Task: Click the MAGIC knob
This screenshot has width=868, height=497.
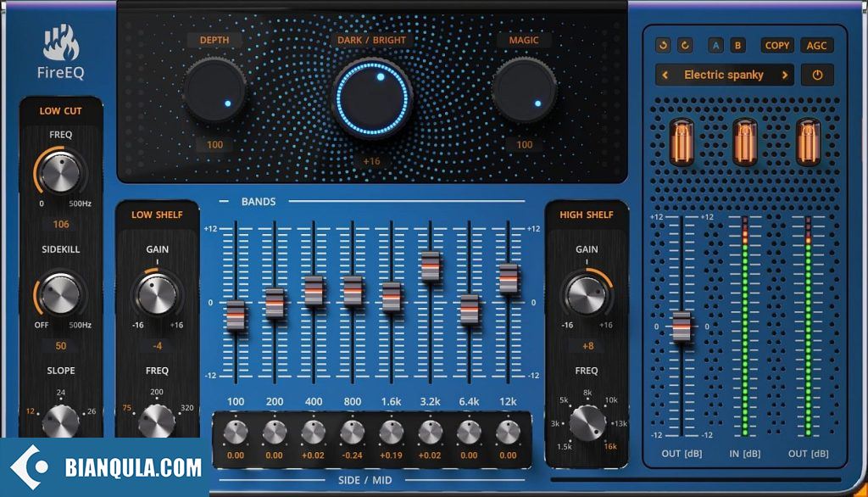Action: click(x=524, y=90)
